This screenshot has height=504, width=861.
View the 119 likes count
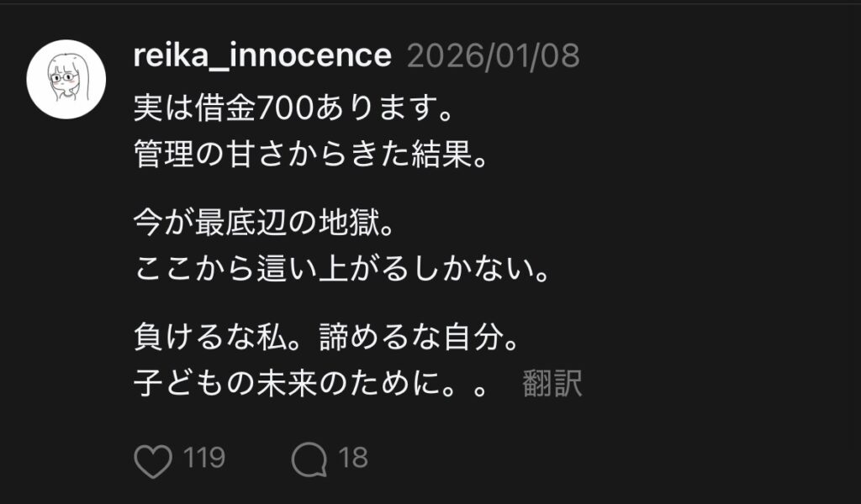pos(204,459)
